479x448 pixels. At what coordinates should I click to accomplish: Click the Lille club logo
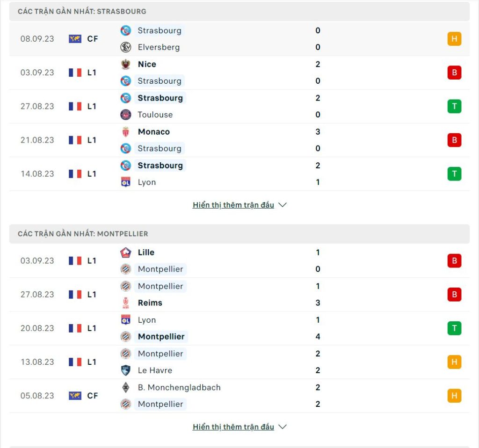pyautogui.click(x=125, y=253)
